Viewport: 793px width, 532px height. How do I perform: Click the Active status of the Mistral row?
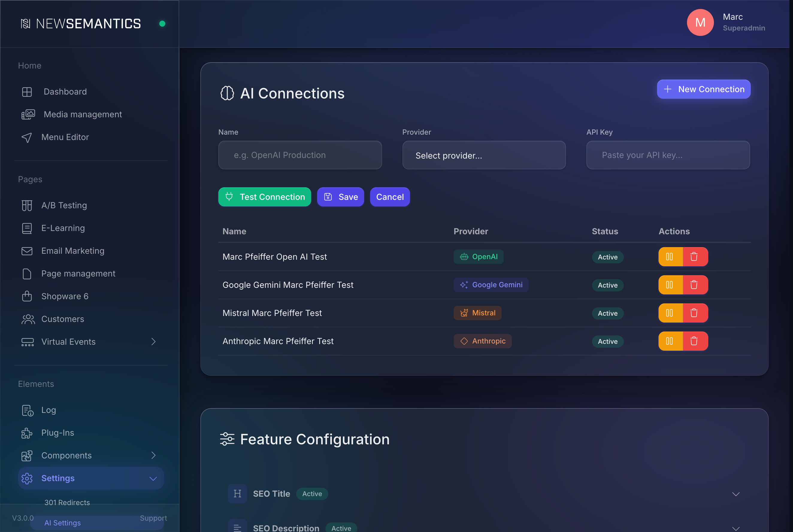coord(608,314)
